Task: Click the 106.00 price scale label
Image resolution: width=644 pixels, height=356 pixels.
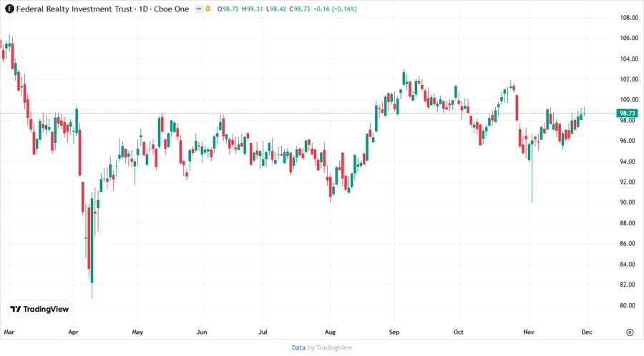Action: pos(629,38)
